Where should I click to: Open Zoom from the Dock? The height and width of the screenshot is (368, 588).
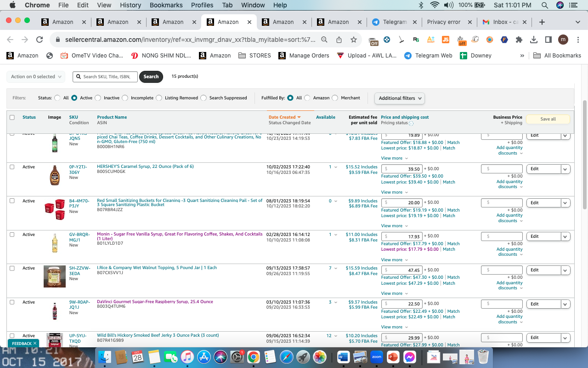point(377,357)
